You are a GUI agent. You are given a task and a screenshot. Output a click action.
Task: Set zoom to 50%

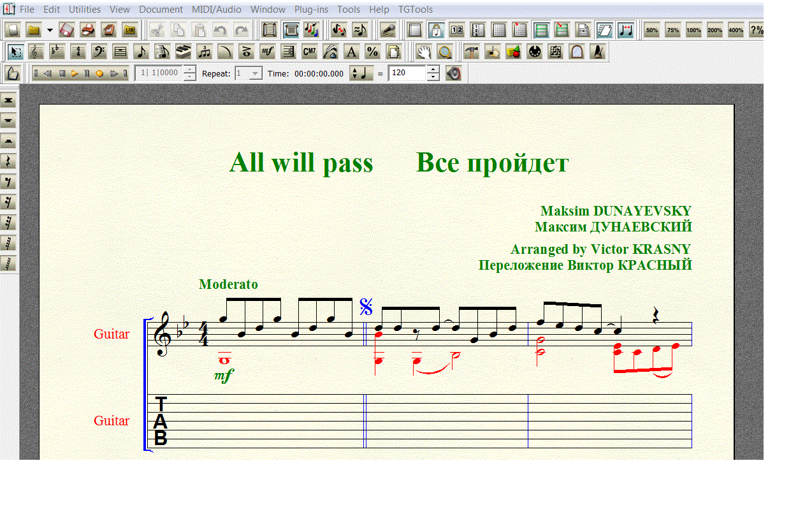pyautogui.click(x=652, y=30)
